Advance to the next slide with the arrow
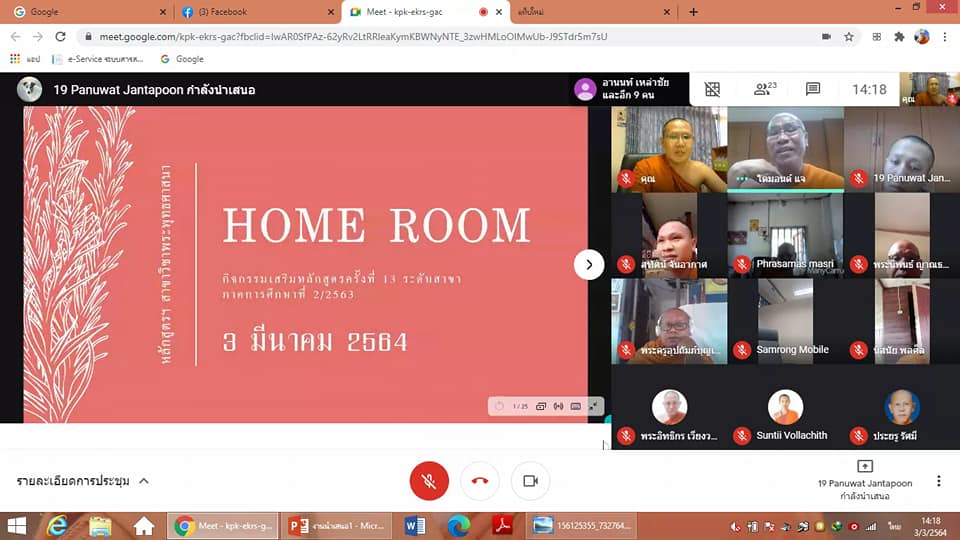960x540 pixels. (589, 264)
